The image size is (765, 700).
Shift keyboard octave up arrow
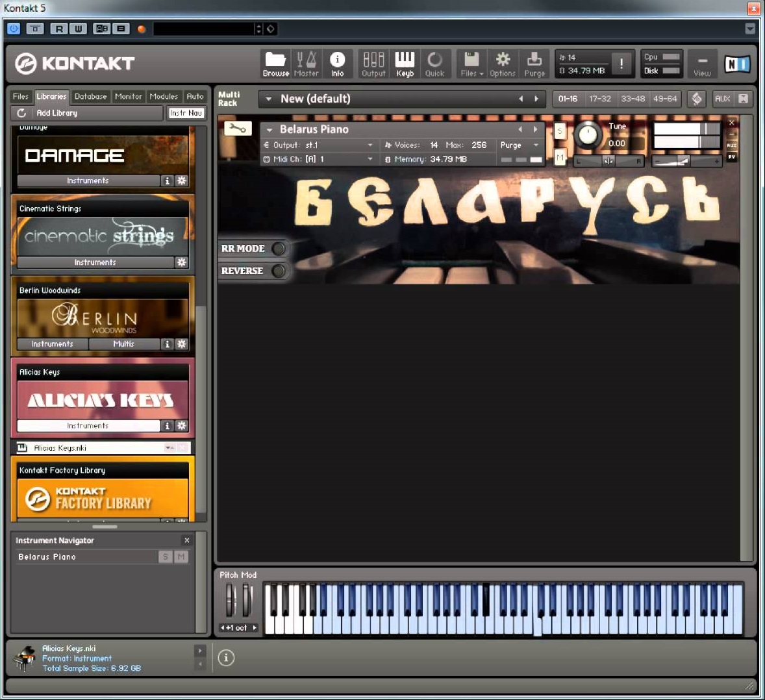tap(254, 628)
